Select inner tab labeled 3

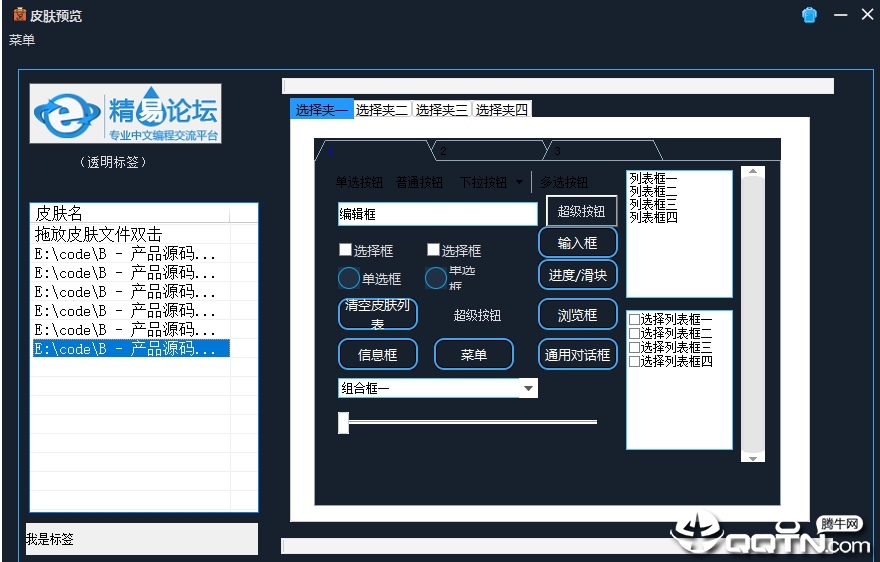[x=603, y=150]
